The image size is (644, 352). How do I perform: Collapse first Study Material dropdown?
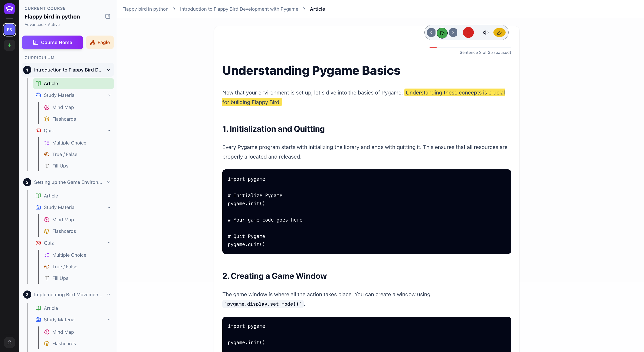click(109, 95)
